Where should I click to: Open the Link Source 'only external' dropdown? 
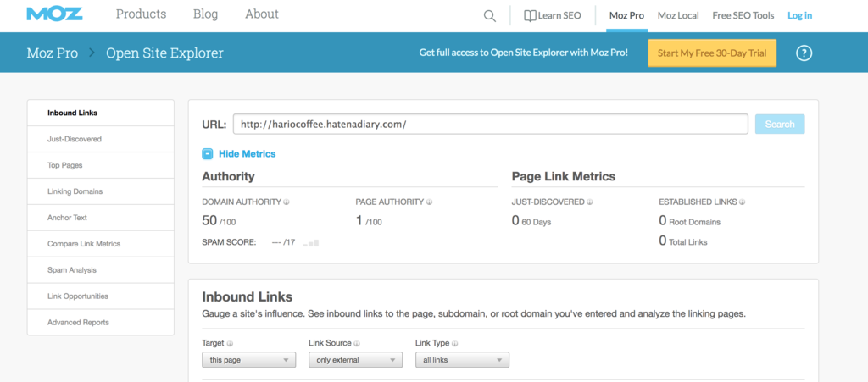pyautogui.click(x=355, y=360)
